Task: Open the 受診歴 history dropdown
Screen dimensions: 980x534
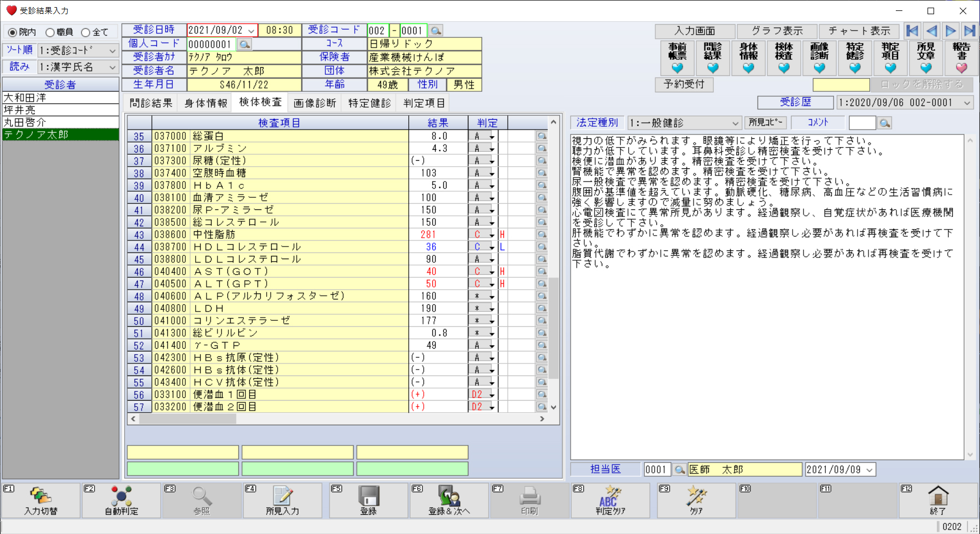Action: tap(904, 103)
